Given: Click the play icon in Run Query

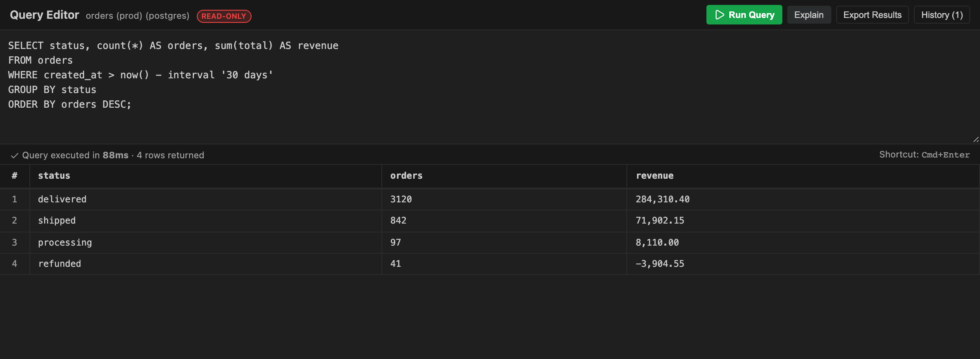Looking at the screenshot, I should (x=719, y=15).
